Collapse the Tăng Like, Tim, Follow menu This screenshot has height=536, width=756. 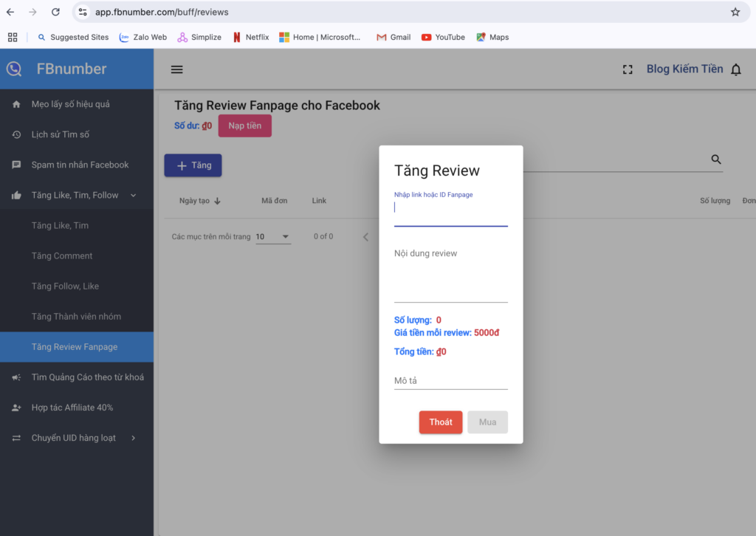click(x=133, y=196)
